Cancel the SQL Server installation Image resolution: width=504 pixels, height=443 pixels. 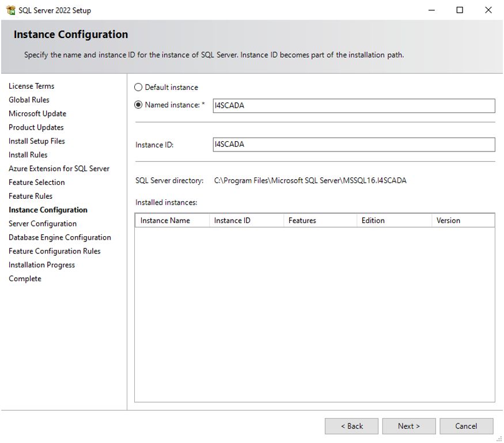click(x=467, y=426)
